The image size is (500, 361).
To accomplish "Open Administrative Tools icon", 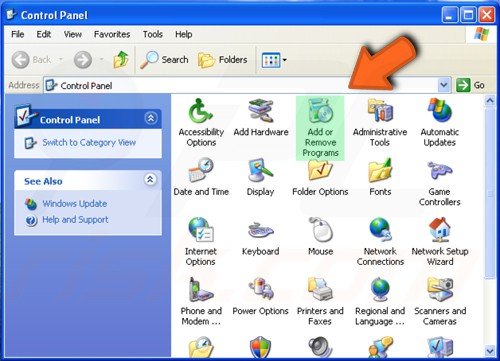I will pyautogui.click(x=380, y=110).
